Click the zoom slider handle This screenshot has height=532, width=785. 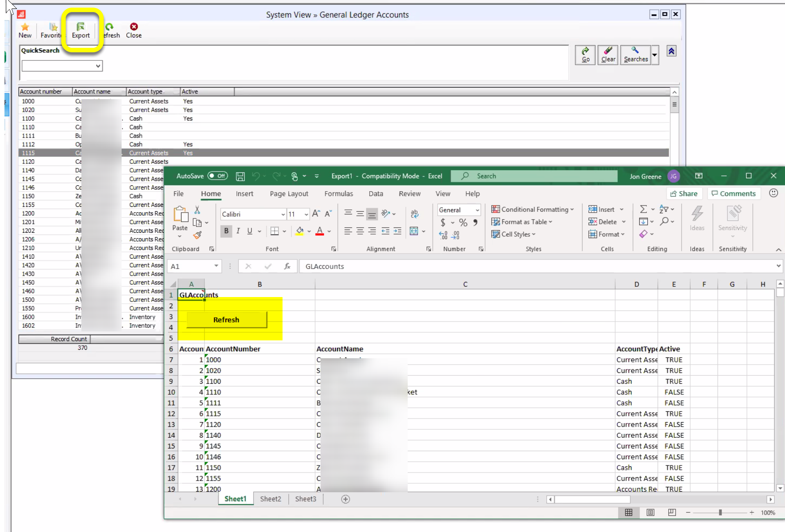720,512
